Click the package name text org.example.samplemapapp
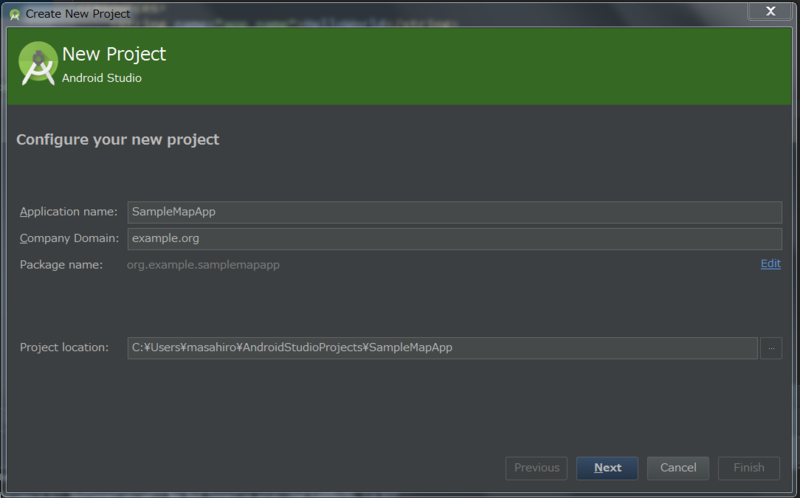The width and height of the screenshot is (800, 498). click(203, 265)
